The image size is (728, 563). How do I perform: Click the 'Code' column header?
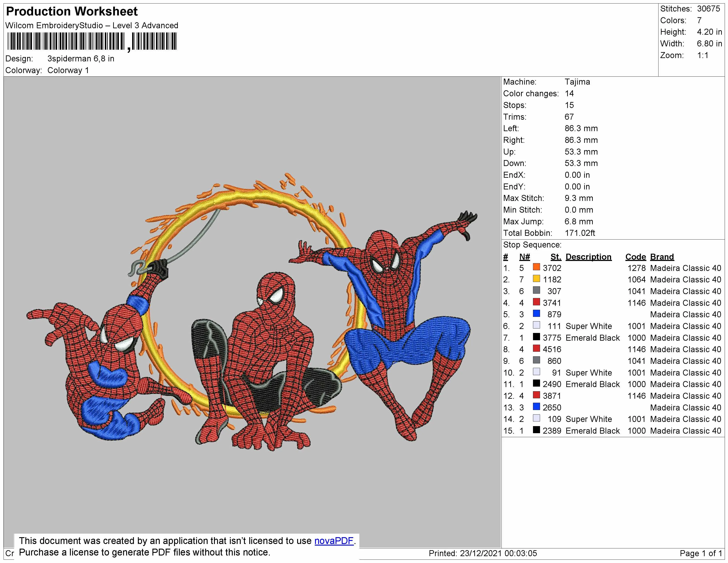tap(635, 257)
